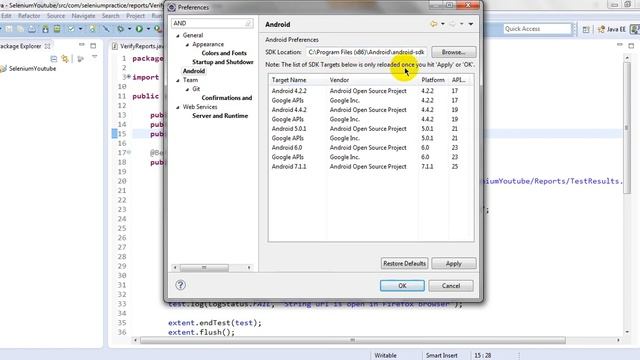Open the Edit menu
Screen dimensions: 640x360
pos(6,16)
